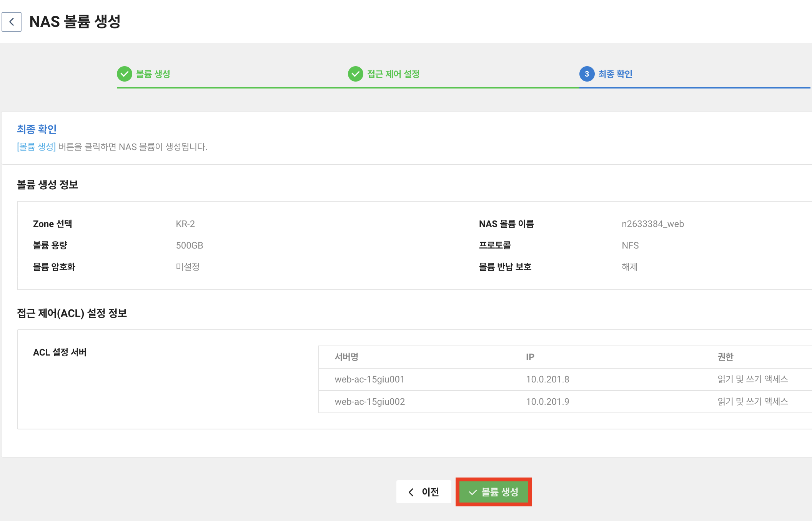The width and height of the screenshot is (812, 521).
Task: Select the 볼륨 생성 step label
Action: coord(153,74)
